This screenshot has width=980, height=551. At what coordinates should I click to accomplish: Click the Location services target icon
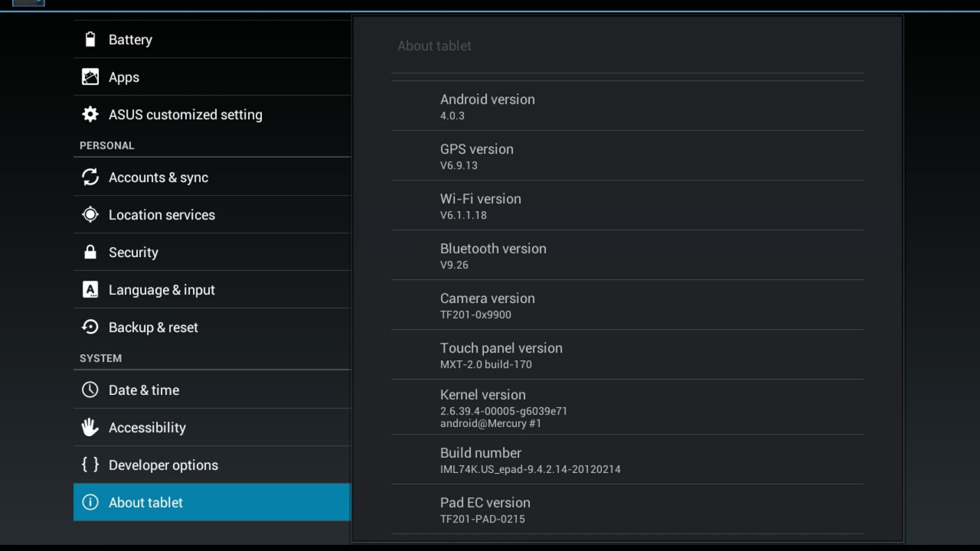[x=90, y=214]
